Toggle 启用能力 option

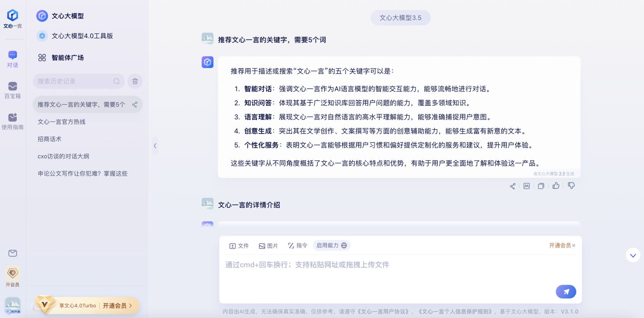tap(332, 245)
